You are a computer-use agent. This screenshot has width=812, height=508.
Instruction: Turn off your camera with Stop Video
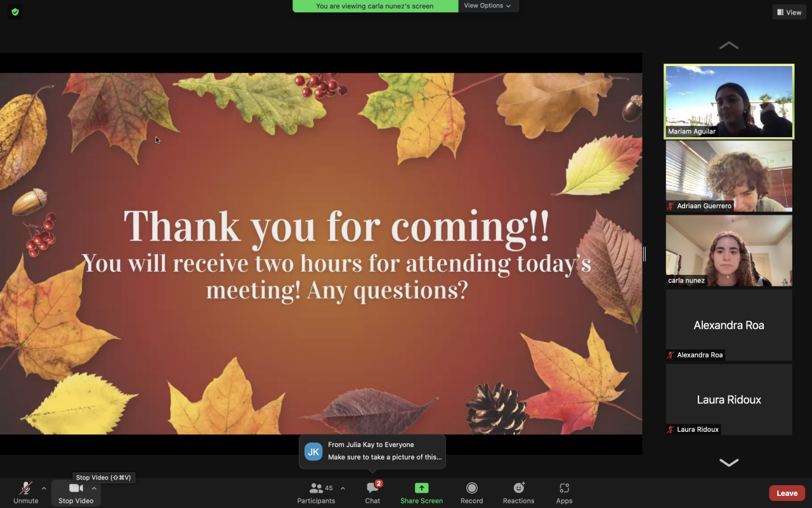[76, 493]
